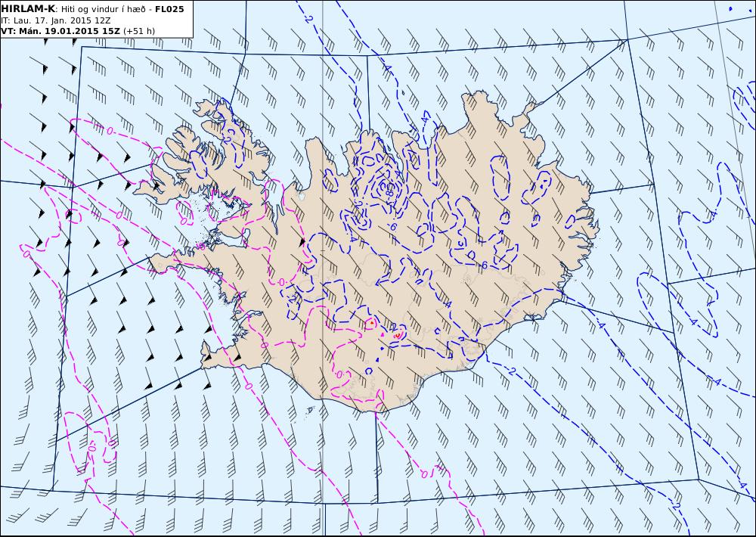This screenshot has height=537, width=756.
Task: Click the FL025 flight level label
Action: (169, 9)
